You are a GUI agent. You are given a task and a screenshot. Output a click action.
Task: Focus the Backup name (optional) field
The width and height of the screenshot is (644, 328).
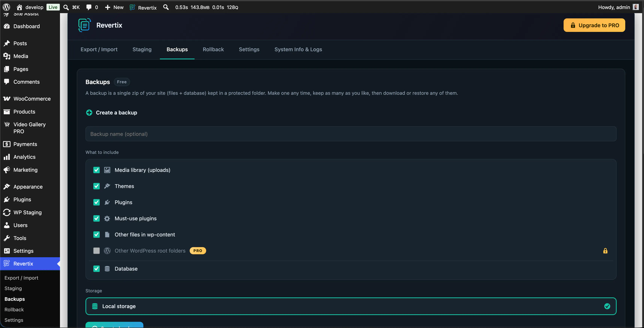point(351,134)
